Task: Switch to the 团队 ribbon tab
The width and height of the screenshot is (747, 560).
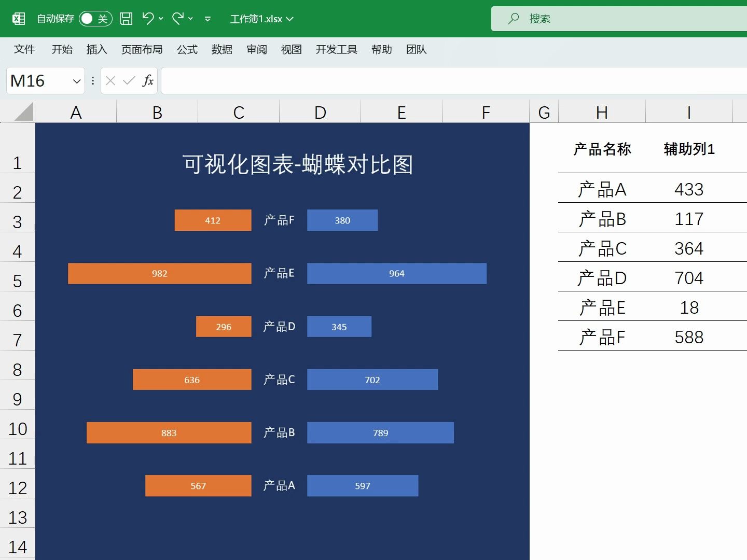Action: coord(417,49)
